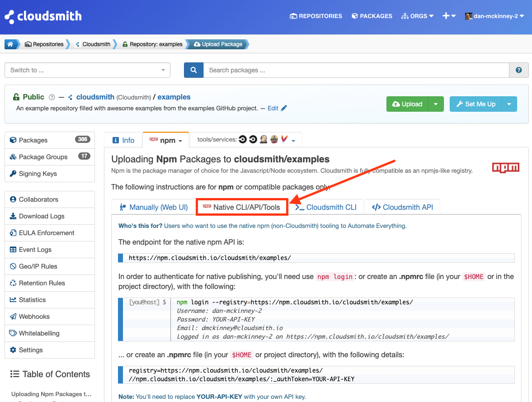Viewport: 532px width, 402px height.
Task: Open Download Logs in sidebar
Action: [50, 216]
